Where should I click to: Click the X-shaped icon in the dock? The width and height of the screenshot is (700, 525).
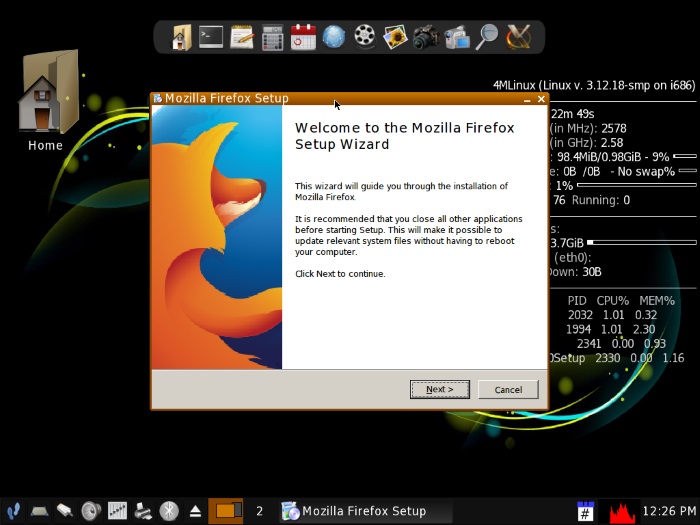click(x=519, y=37)
